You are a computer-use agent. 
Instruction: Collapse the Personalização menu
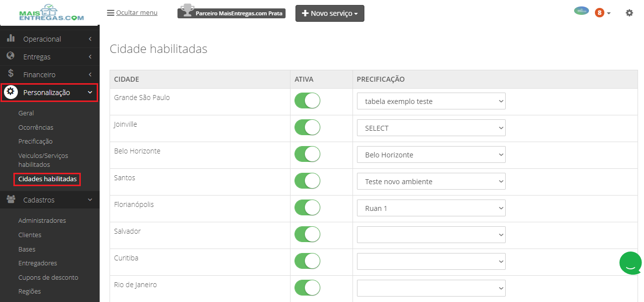[x=50, y=92]
